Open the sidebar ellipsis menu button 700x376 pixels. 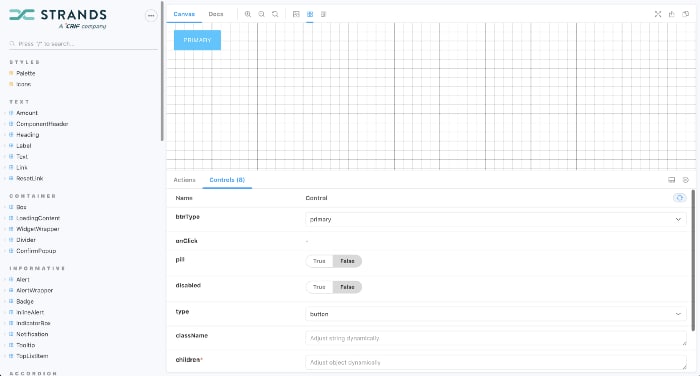coord(151,16)
